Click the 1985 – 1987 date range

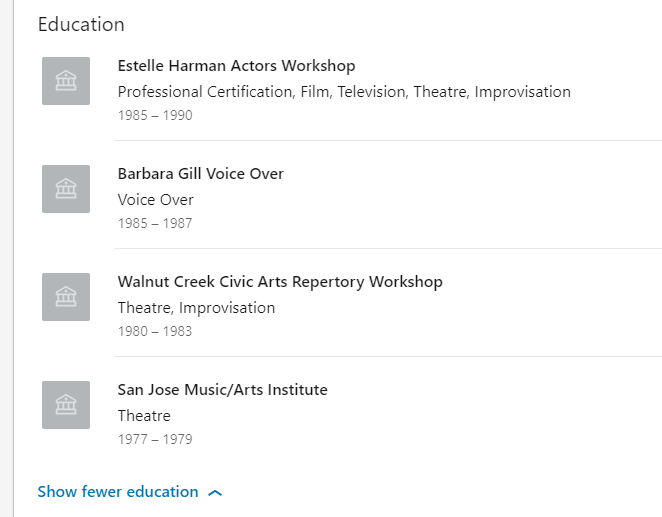coord(155,223)
